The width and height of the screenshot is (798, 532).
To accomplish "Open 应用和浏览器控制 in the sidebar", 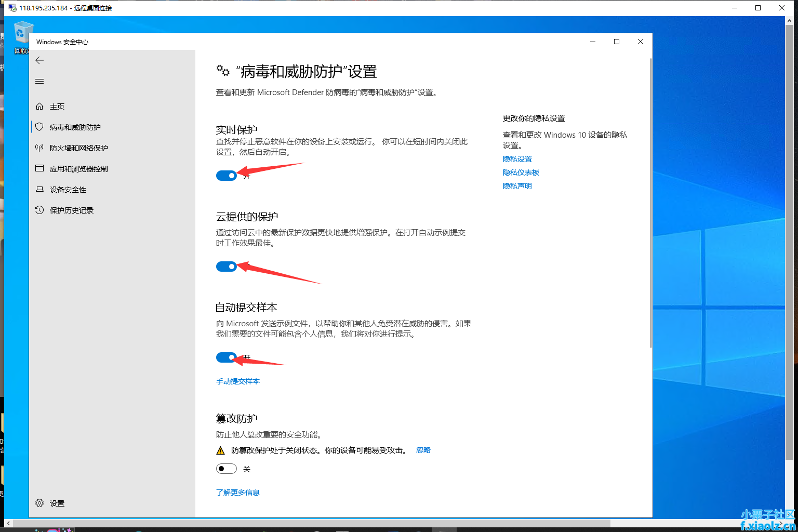I will coord(78,169).
